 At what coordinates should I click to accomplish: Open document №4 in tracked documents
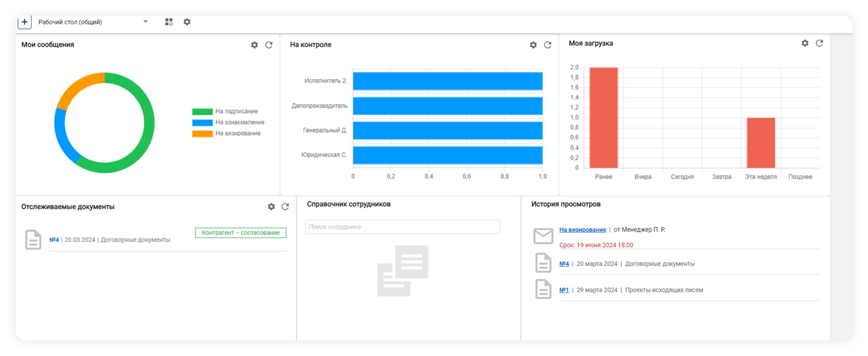coord(54,240)
